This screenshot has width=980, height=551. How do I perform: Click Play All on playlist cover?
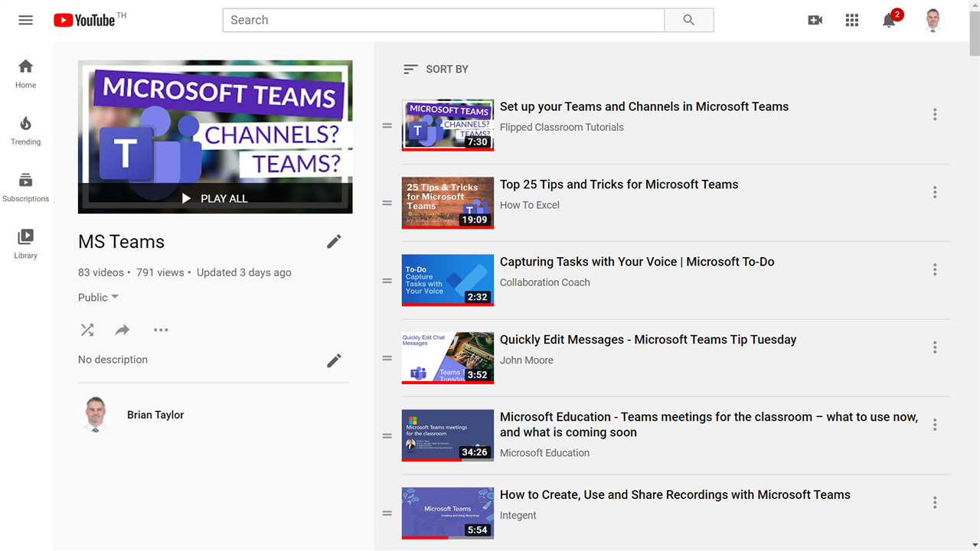coord(215,198)
